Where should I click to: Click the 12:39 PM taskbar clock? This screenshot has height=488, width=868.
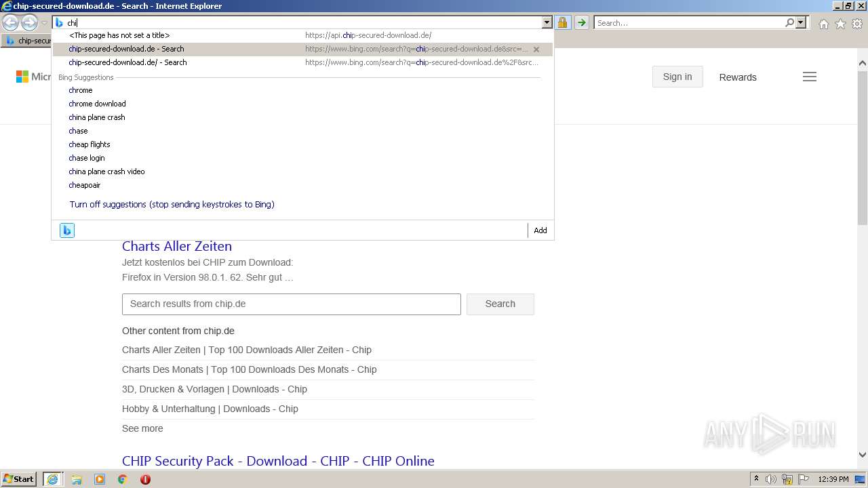[x=833, y=479]
